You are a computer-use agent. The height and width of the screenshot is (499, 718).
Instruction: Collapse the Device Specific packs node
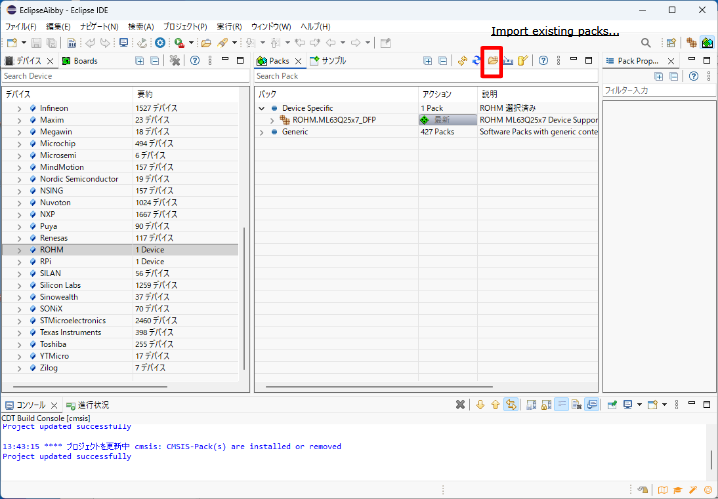[261, 108]
